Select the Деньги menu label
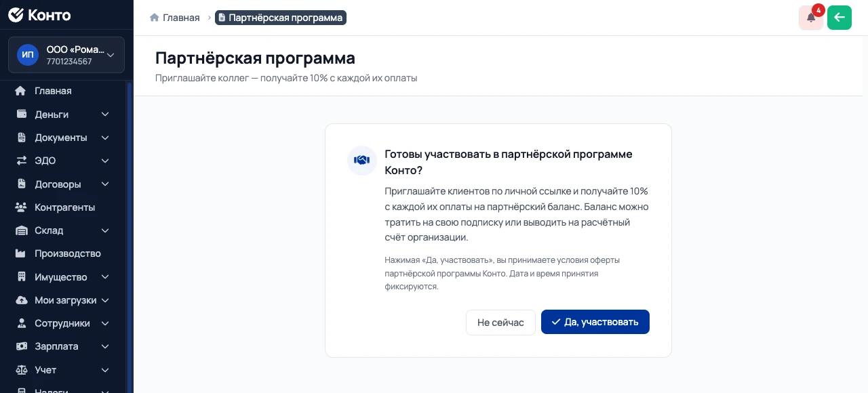The image size is (868, 393). tap(52, 115)
